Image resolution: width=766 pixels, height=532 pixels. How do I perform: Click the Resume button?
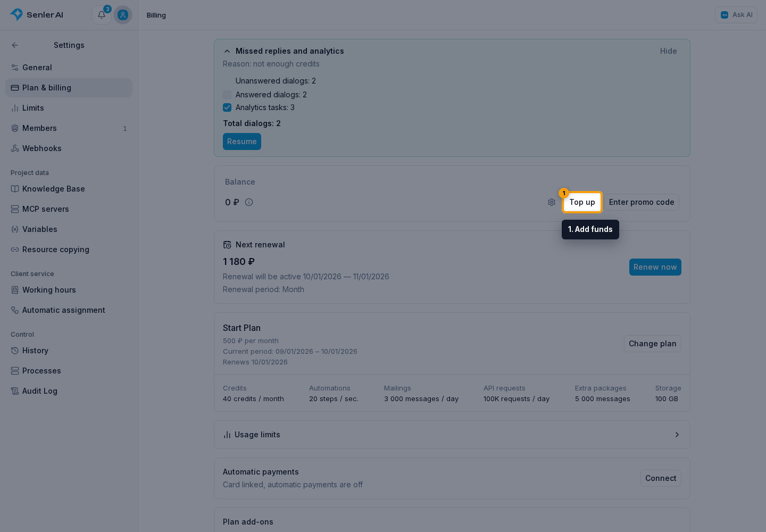[x=242, y=142]
